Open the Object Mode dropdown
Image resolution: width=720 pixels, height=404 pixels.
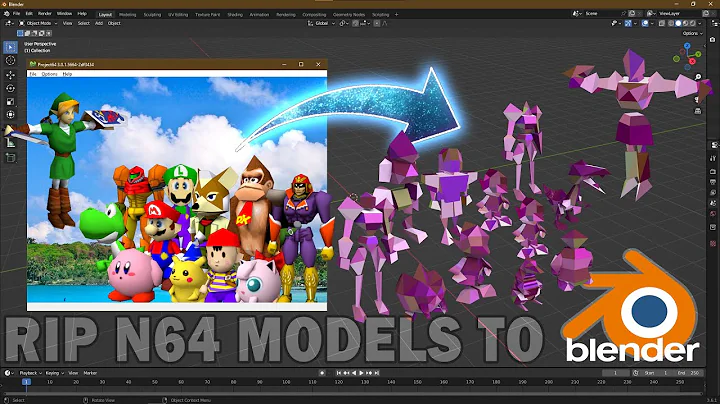[x=39, y=23]
